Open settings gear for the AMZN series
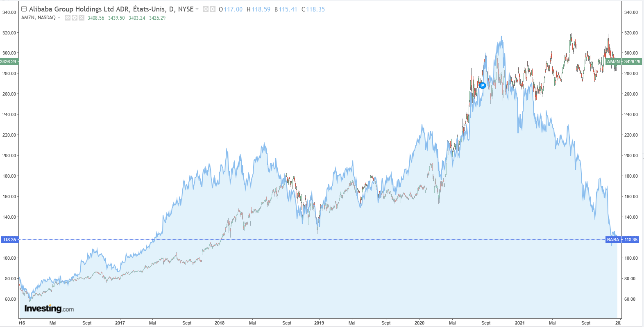The image size is (644, 327). (75, 18)
